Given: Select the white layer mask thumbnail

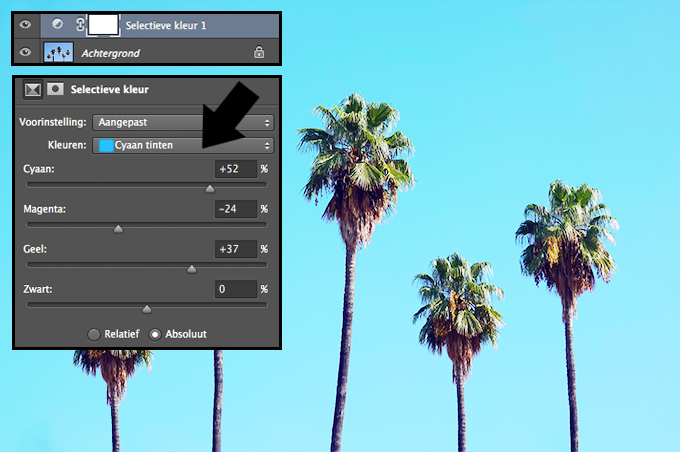Looking at the screenshot, I should point(103,25).
